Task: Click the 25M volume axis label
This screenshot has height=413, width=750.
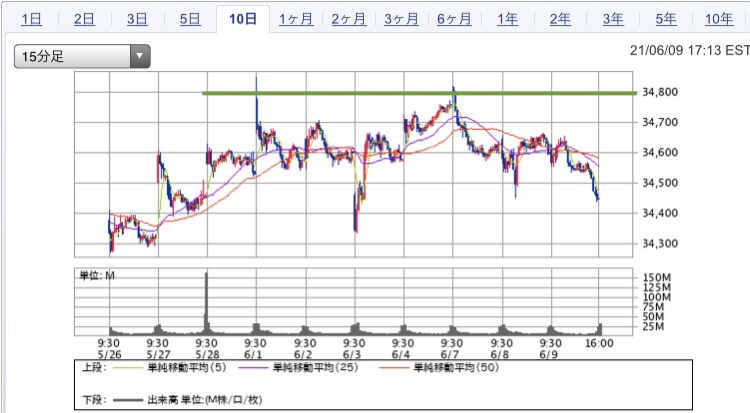Action: tap(653, 326)
